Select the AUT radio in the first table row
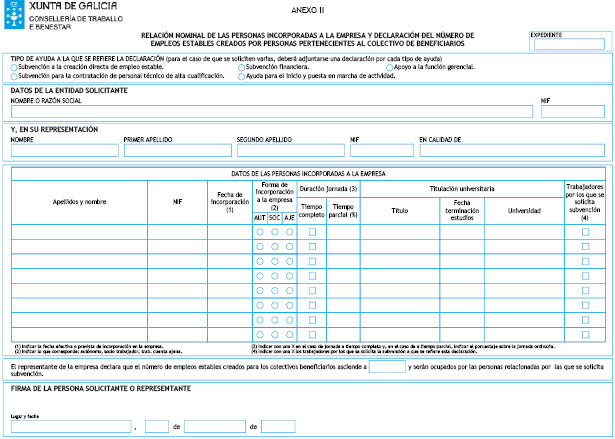 click(x=259, y=232)
